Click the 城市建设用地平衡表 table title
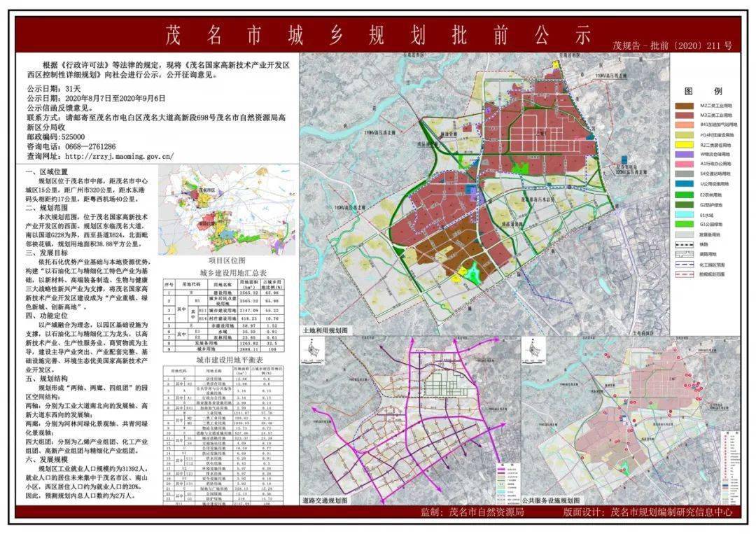756x534 pixels. 224,360
